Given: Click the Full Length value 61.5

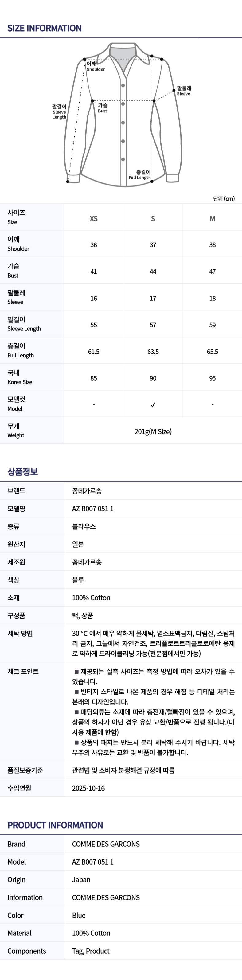Looking at the screenshot, I should click(x=94, y=352).
